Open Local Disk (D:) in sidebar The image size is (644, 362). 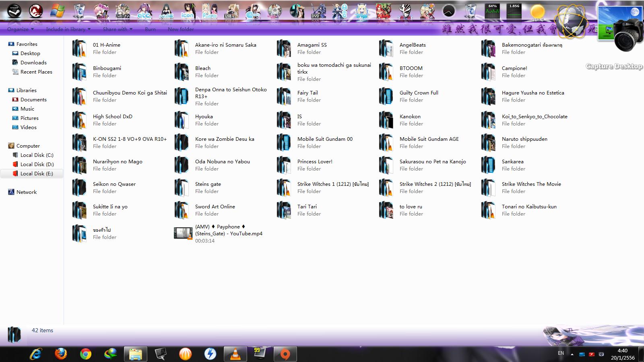pos(37,165)
